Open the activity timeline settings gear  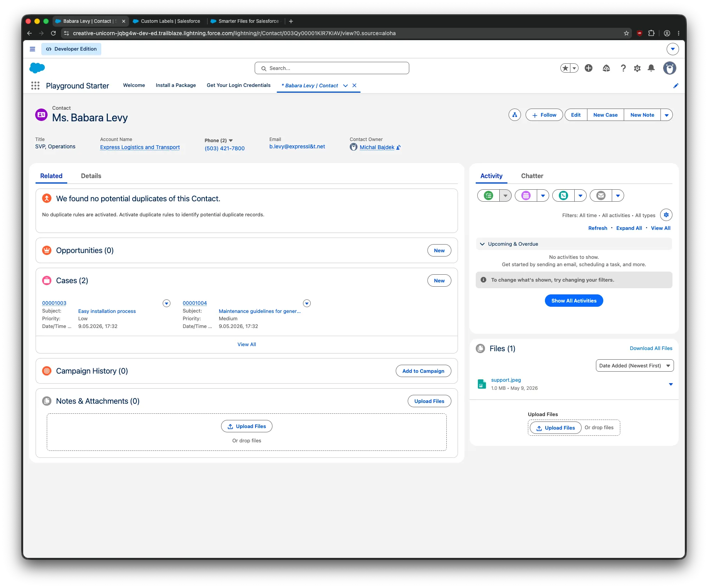point(666,215)
